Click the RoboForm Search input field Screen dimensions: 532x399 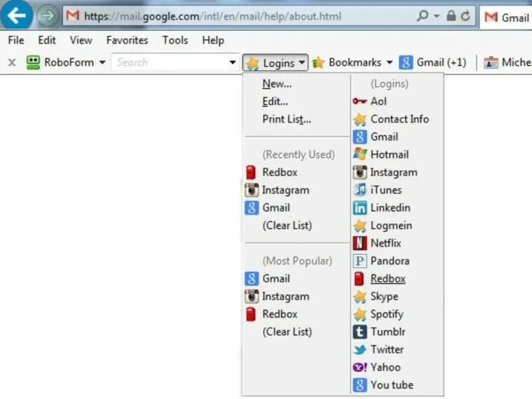point(170,63)
